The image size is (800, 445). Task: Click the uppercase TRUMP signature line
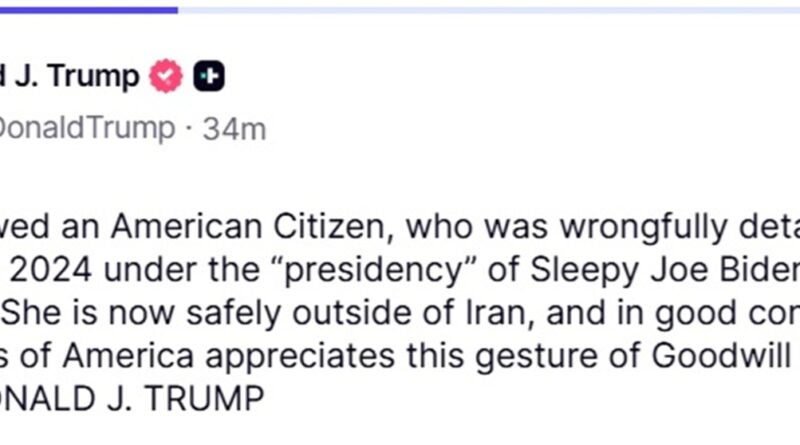click(x=132, y=399)
